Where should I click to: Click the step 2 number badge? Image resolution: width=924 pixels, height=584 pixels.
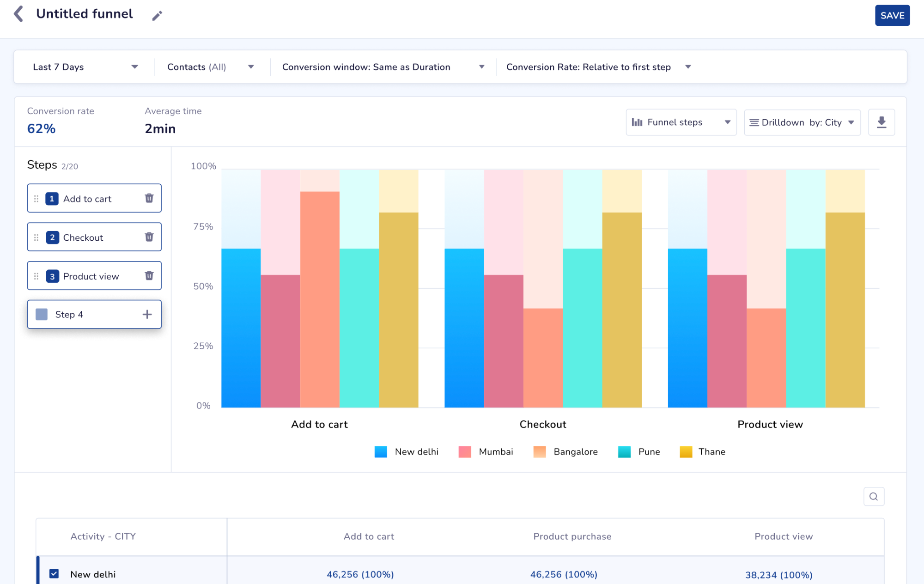tap(52, 237)
